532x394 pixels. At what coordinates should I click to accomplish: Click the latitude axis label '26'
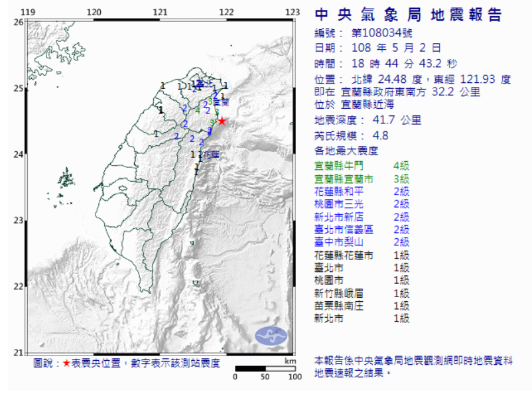pos(19,23)
